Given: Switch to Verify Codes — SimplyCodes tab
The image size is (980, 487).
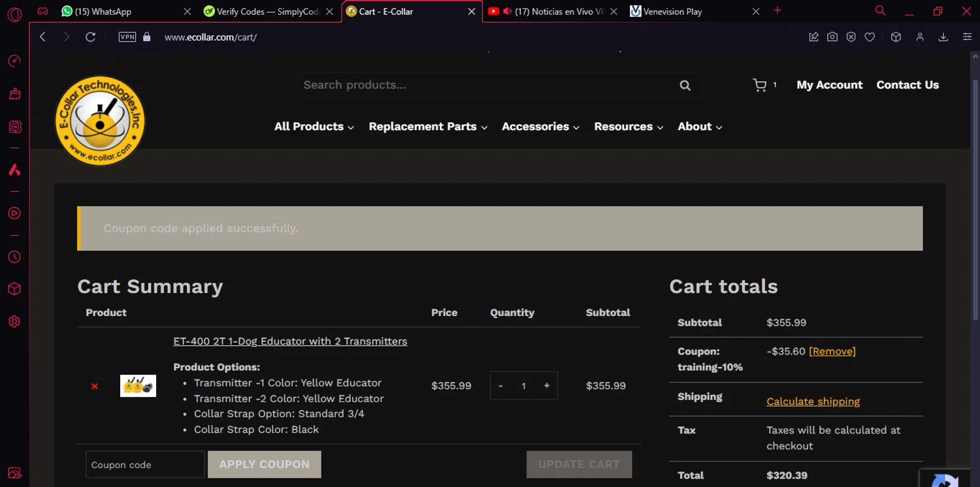Looking at the screenshot, I should [x=261, y=11].
